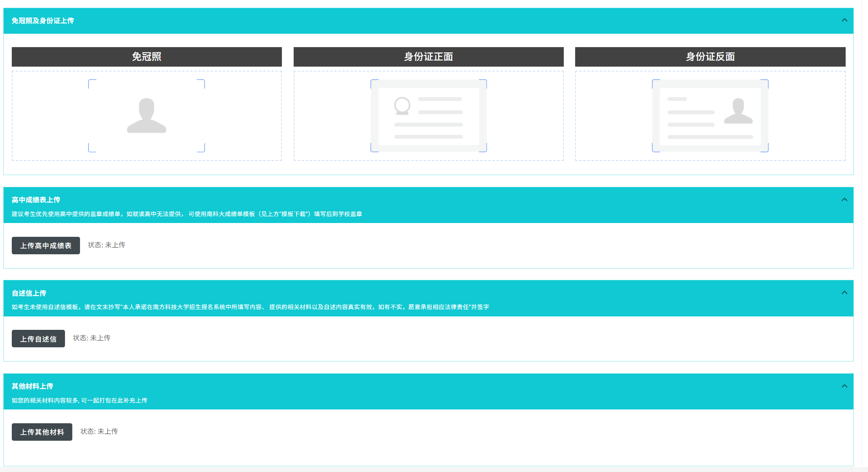This screenshot has width=868, height=472.
Task: Collapse the 其他材料上传 section chevron
Action: tap(844, 386)
